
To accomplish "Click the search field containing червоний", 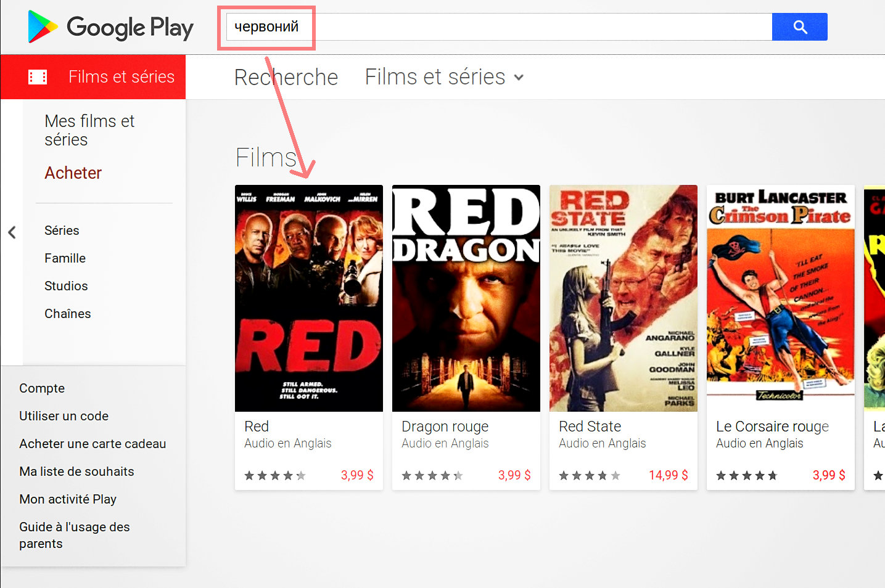I will point(499,27).
